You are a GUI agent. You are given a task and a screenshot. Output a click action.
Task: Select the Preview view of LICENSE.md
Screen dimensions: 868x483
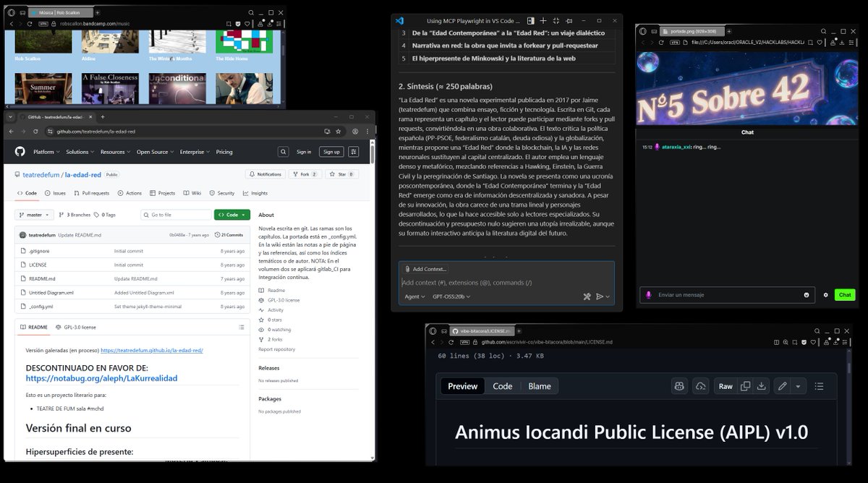coord(463,386)
